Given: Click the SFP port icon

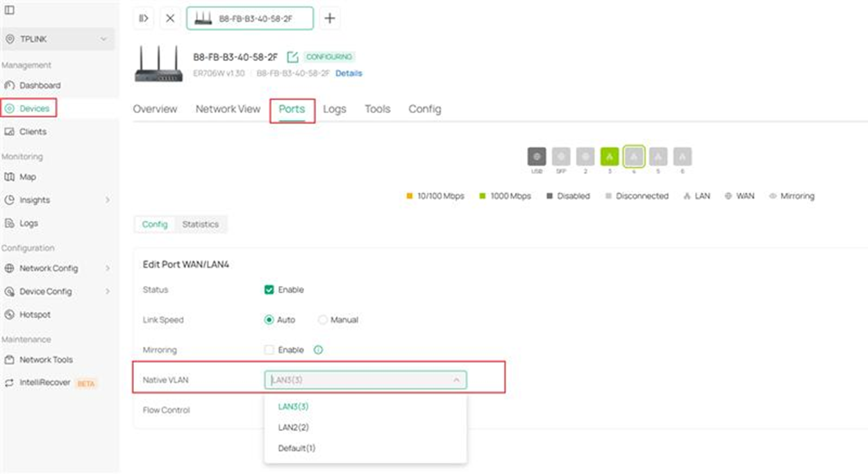Looking at the screenshot, I should (561, 156).
